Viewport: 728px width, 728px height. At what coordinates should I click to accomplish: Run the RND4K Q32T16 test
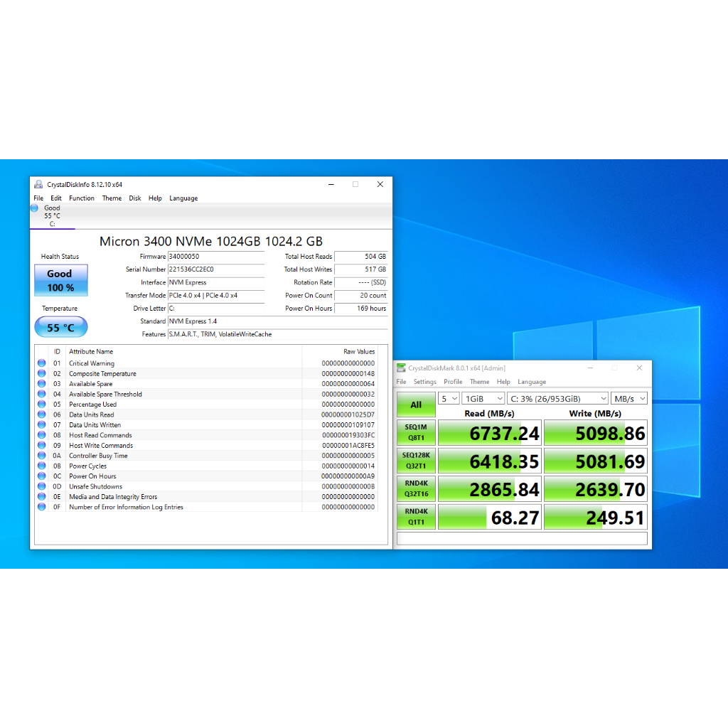coord(416,489)
